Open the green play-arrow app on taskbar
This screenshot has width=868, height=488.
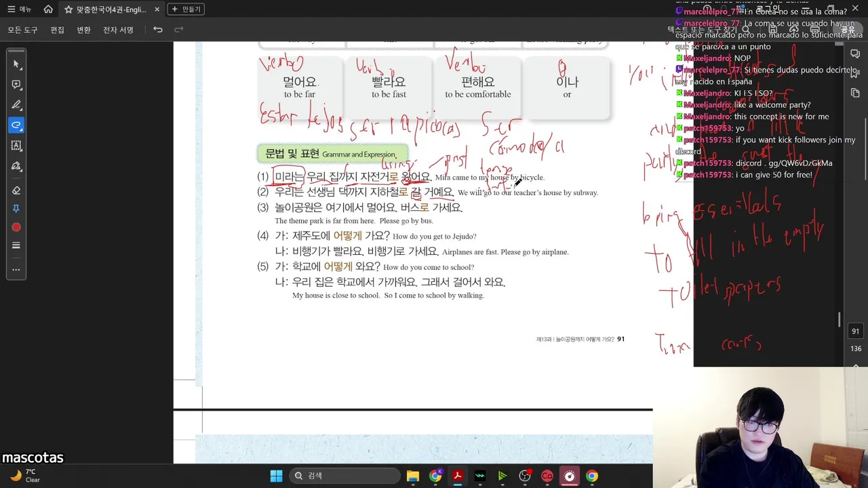pos(502,476)
